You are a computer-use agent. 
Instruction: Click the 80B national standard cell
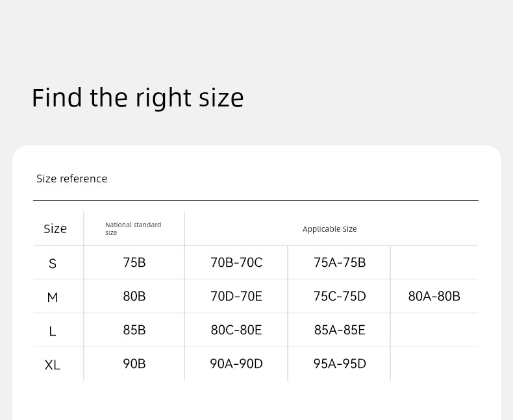click(134, 296)
